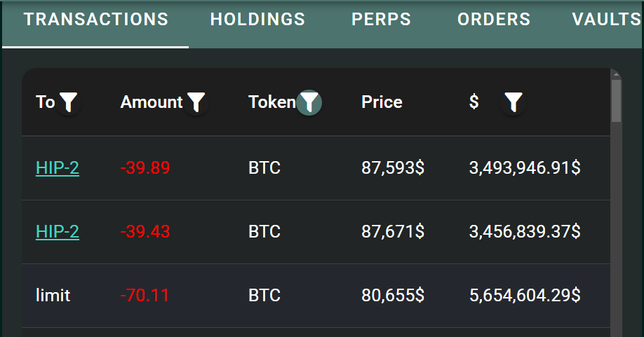This screenshot has height=337, width=644.
Task: Select the Vaults tab
Action: coord(606,20)
